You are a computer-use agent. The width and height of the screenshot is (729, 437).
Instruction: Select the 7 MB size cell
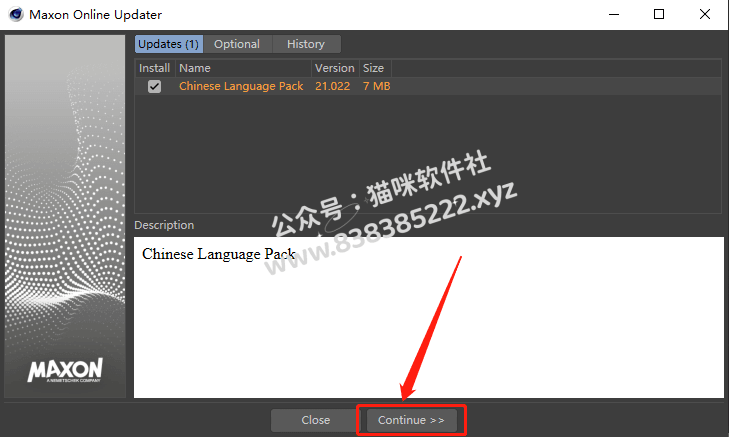point(377,86)
